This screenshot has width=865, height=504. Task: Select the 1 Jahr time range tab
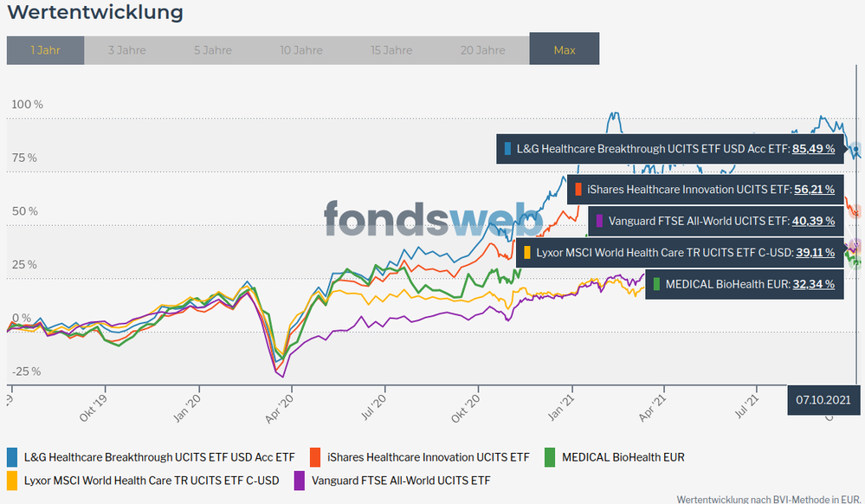45,50
